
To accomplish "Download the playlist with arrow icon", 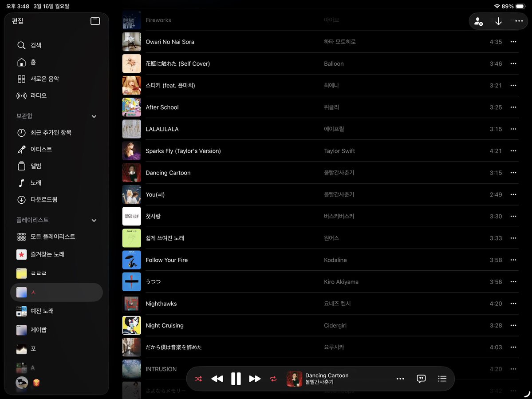I will pos(498,21).
